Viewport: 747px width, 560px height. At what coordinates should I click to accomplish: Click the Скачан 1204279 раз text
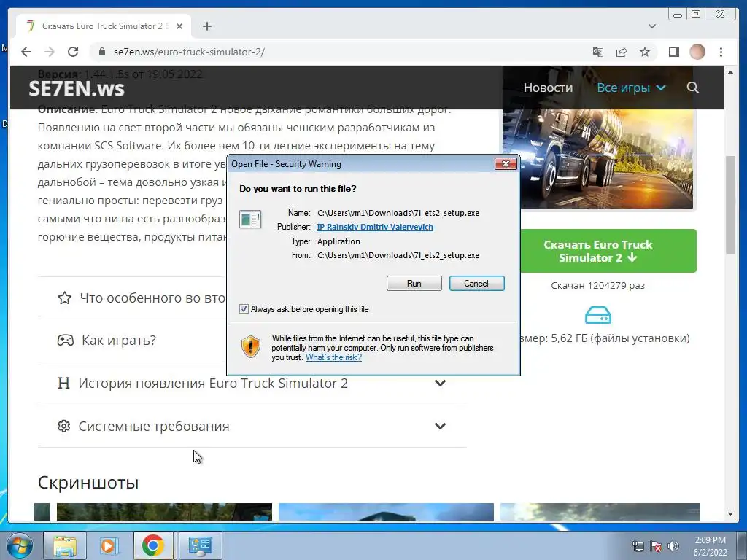coord(598,286)
